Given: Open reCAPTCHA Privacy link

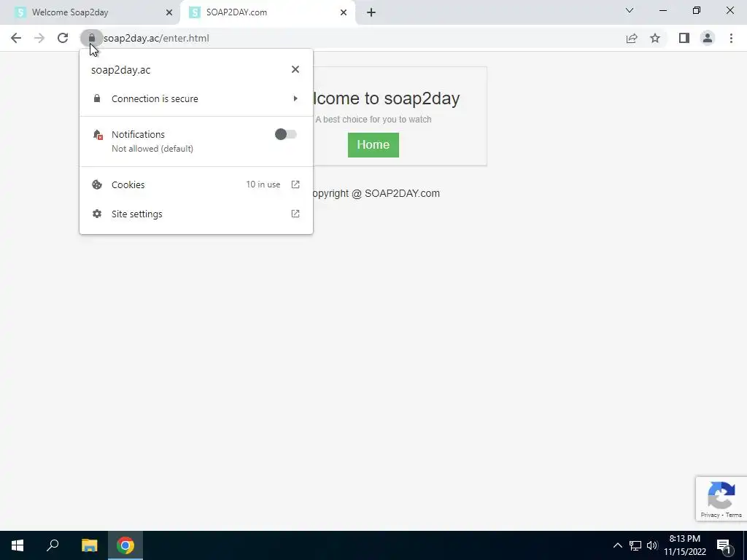Looking at the screenshot, I should click(x=710, y=515).
